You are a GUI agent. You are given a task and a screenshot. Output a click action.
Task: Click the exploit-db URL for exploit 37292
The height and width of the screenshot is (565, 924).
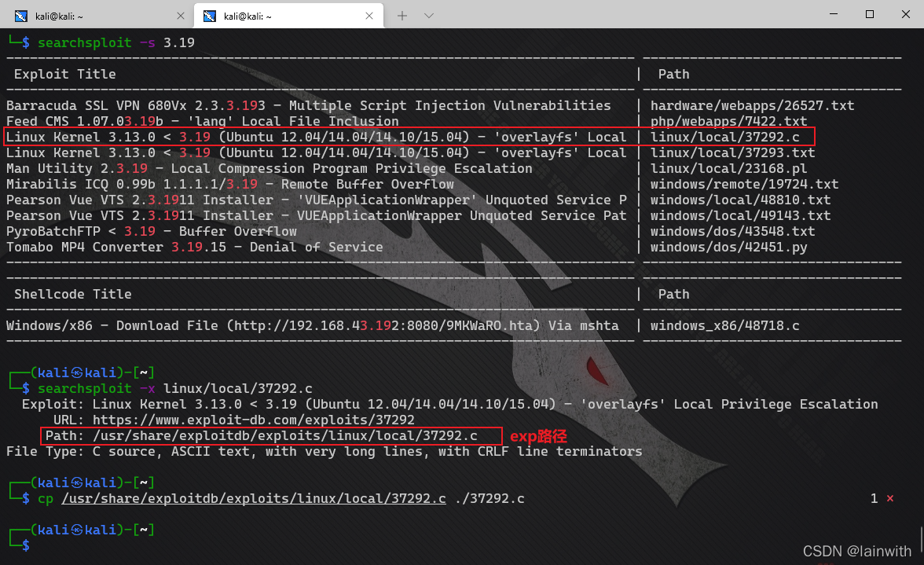coord(253,420)
